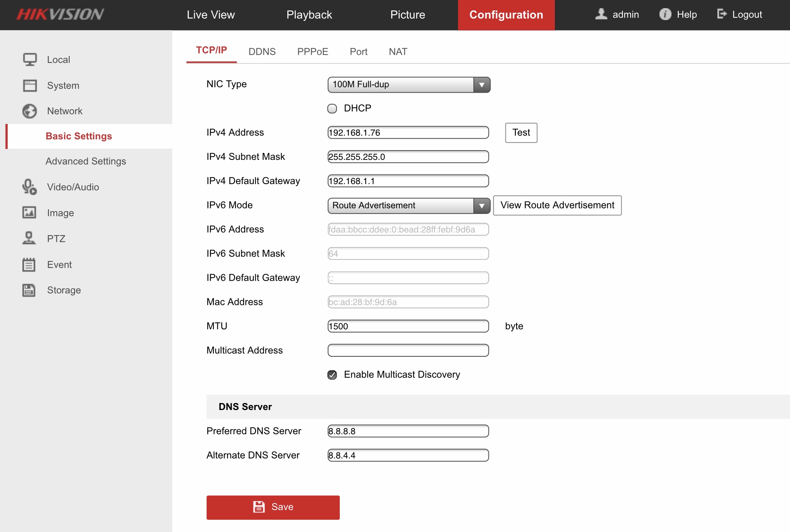Click the Network globe icon
The height and width of the screenshot is (532, 790).
point(30,111)
